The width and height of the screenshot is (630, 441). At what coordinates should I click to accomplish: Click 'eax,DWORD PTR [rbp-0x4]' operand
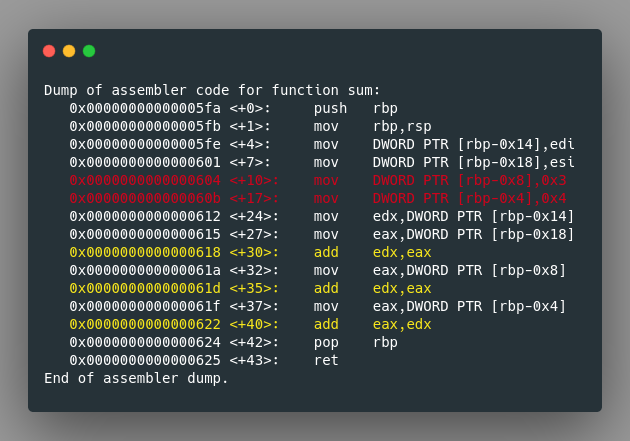pos(470,306)
